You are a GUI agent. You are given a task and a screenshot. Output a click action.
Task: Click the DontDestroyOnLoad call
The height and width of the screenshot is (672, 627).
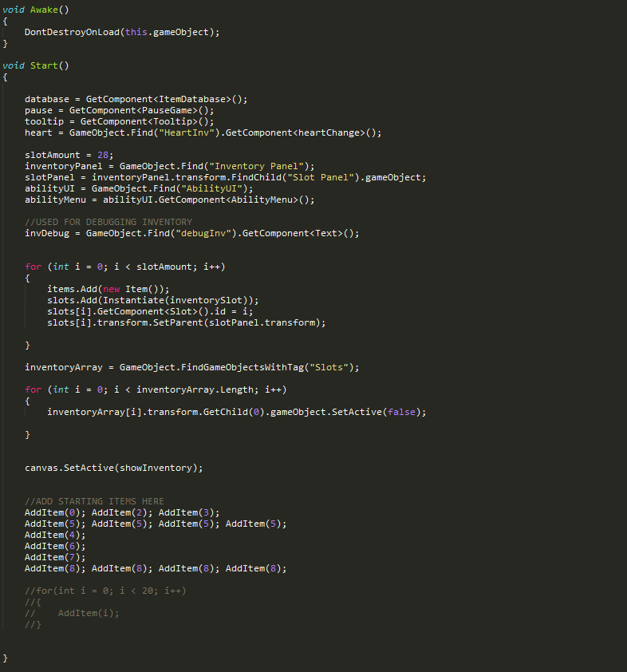pos(73,32)
